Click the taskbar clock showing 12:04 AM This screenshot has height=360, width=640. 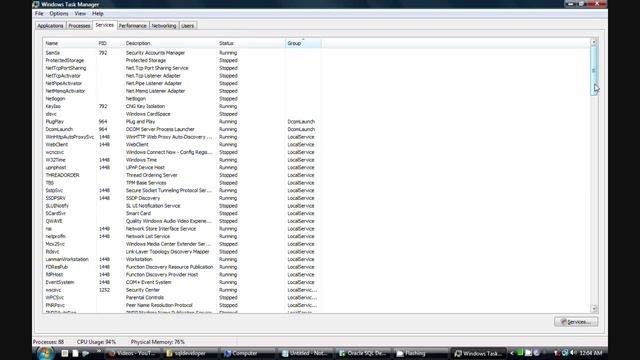coord(591,353)
